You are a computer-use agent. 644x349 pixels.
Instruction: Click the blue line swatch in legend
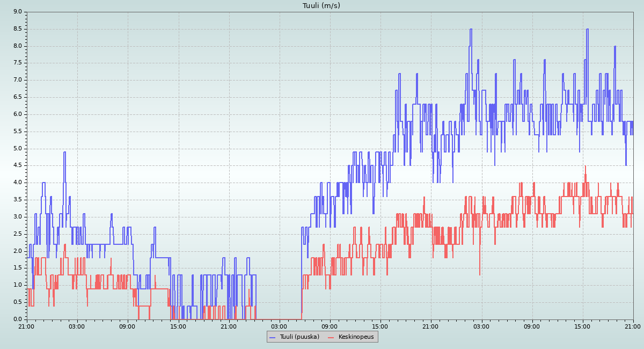click(273, 337)
